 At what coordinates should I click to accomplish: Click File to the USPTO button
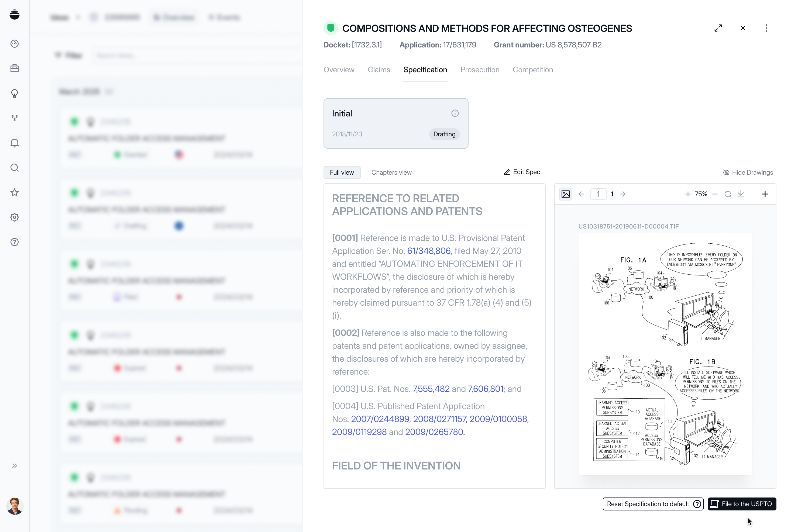pos(742,504)
